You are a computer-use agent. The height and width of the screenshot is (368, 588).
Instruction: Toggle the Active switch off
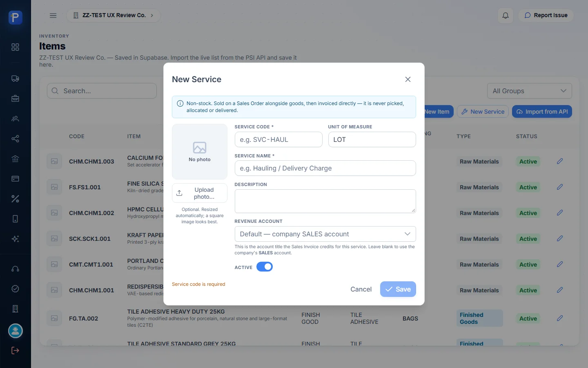coord(265,267)
